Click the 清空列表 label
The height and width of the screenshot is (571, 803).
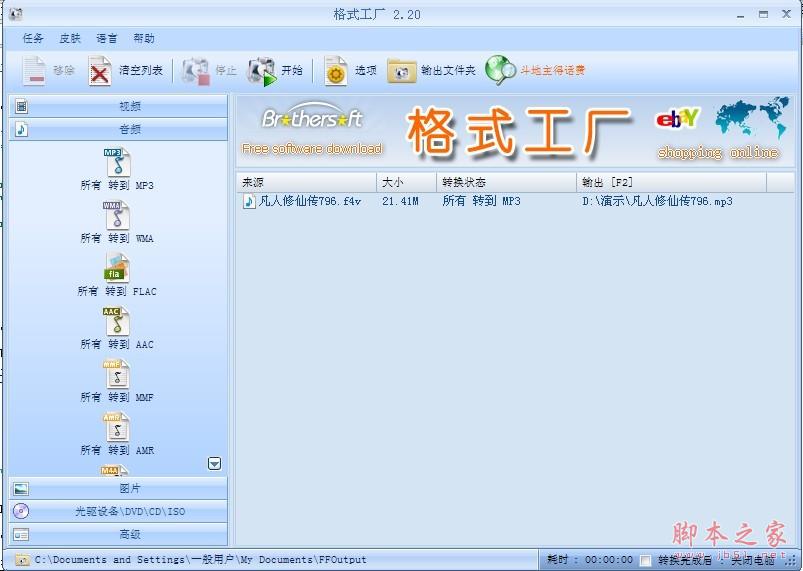(141, 70)
